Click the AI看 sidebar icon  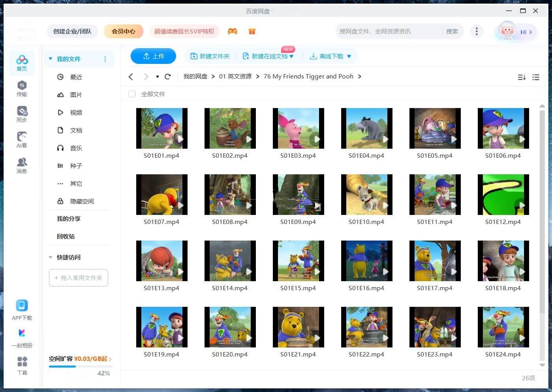coord(22,140)
